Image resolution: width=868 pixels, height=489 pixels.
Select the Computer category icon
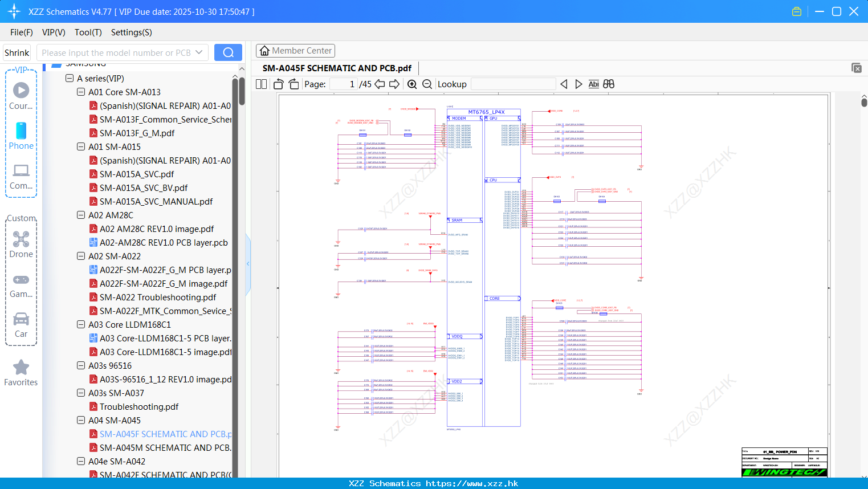coord(21,177)
